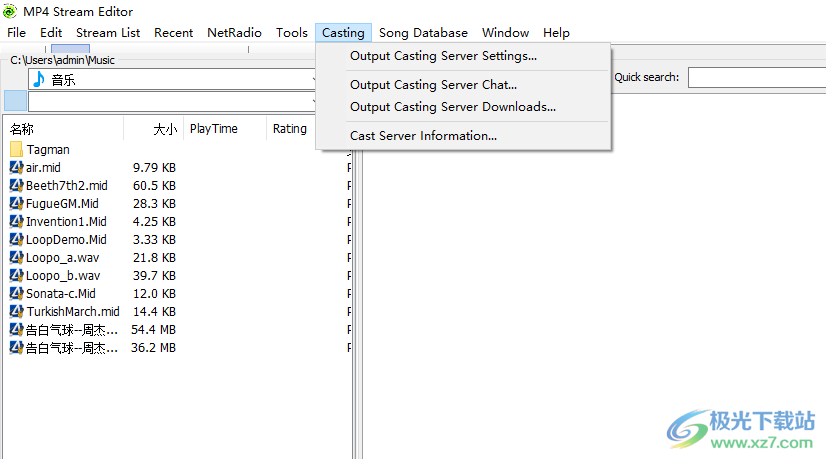The image size is (826, 459).
Task: Close the Casting menu from the menu bar
Action: click(343, 33)
